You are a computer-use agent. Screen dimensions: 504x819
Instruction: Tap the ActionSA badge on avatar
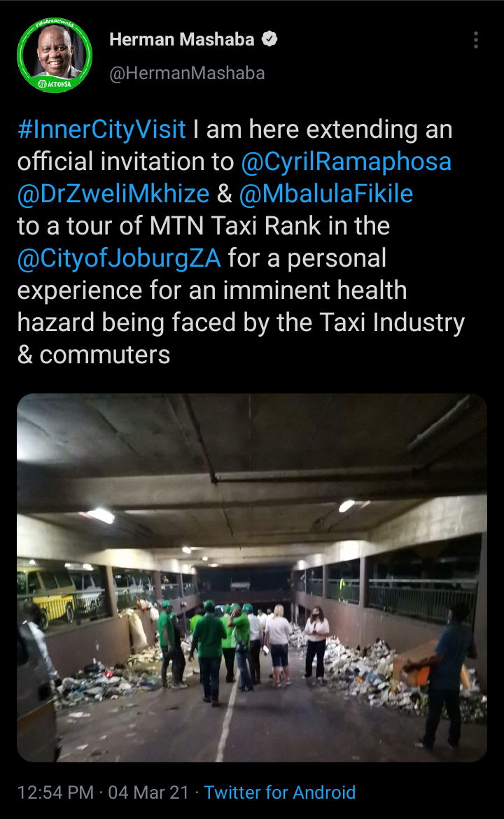click(x=55, y=83)
